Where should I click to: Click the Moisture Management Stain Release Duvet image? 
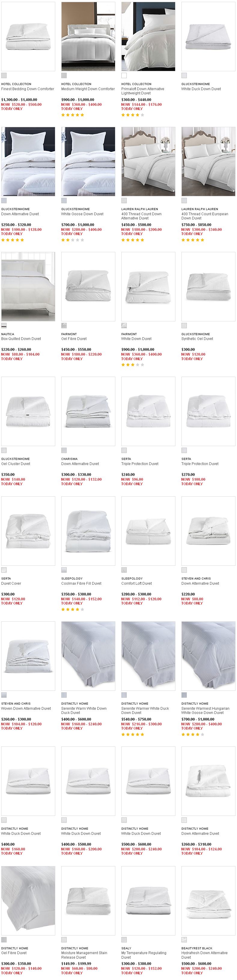(x=88, y=901)
